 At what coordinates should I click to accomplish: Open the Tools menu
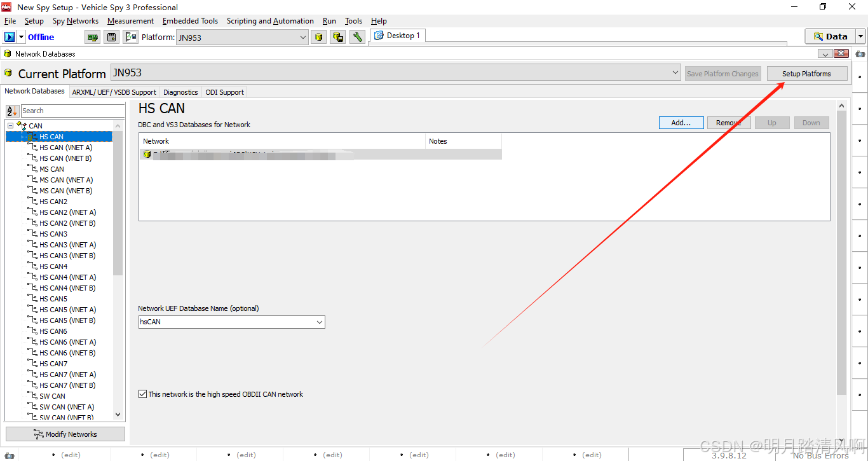coord(354,21)
